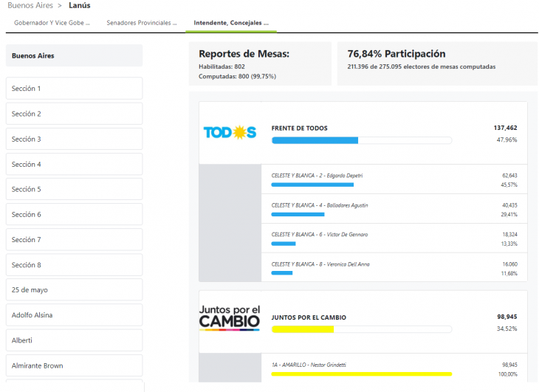Screen dimensions: 539x392
Task: Select the Alberti district
Action: pos(75,340)
